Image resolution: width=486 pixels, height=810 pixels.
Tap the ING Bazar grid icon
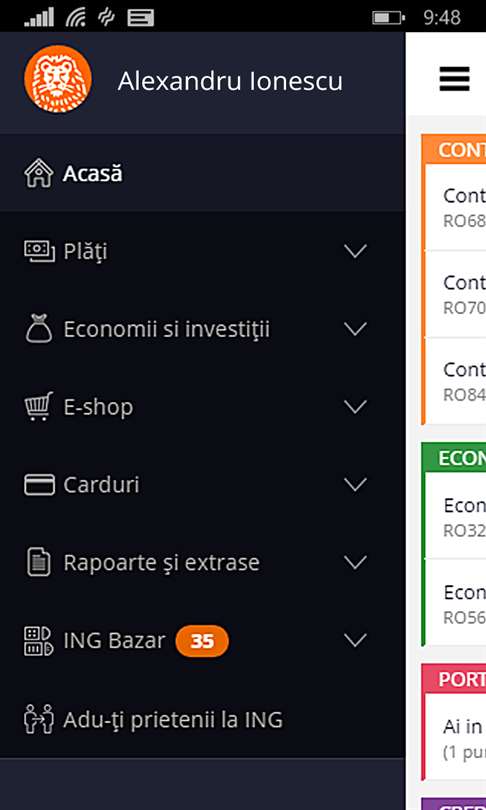(x=39, y=641)
